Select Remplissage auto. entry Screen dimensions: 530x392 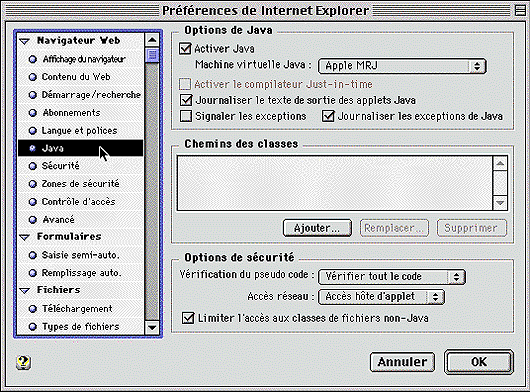pos(80,273)
